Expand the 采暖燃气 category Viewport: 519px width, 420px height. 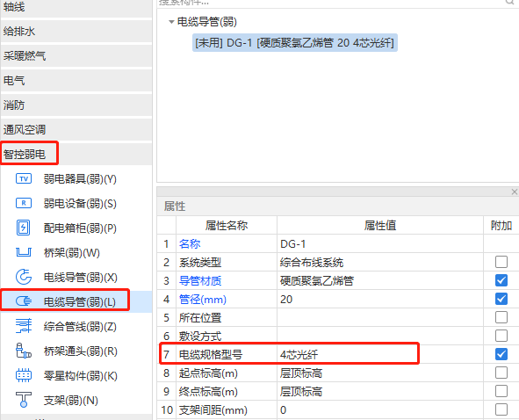76,56
